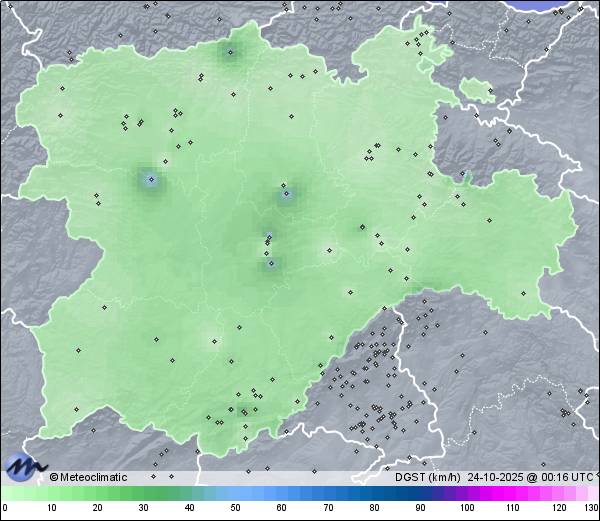Select the lowest of three central blue hotspots
This screenshot has height=521, width=600.
(x=270, y=264)
